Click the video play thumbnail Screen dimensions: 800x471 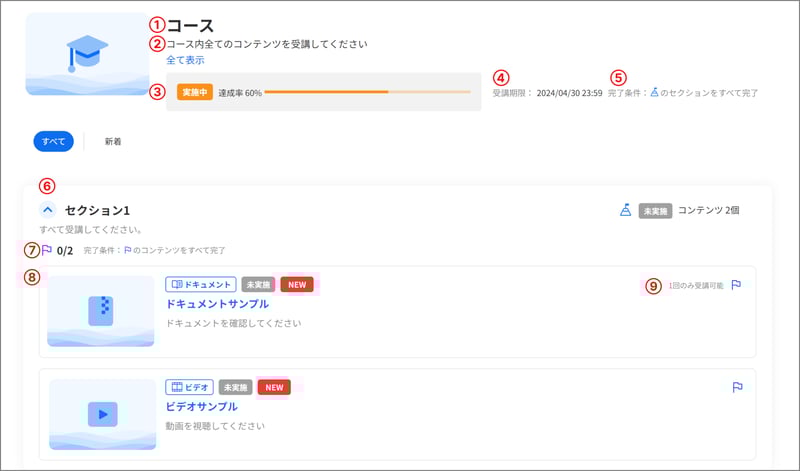pos(102,413)
